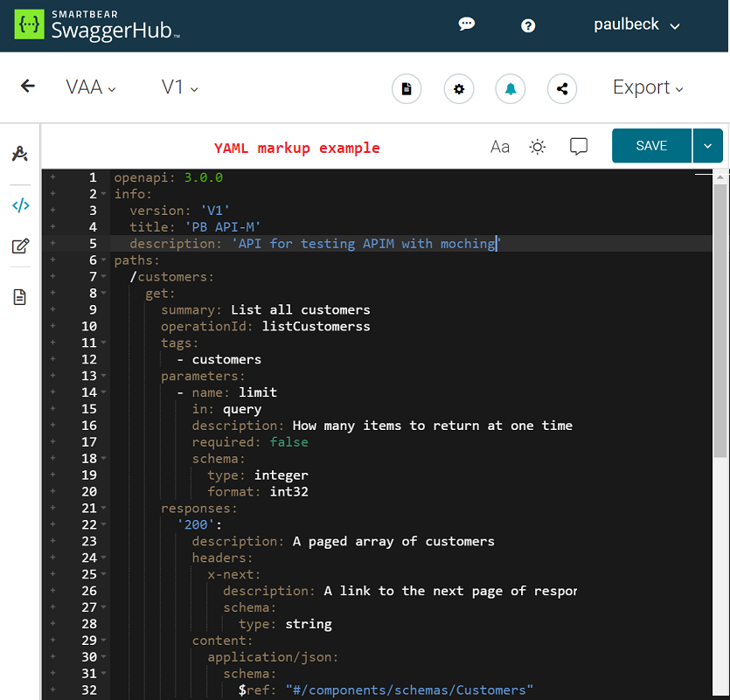Collapse the x-next block at line 25

[x=103, y=574]
